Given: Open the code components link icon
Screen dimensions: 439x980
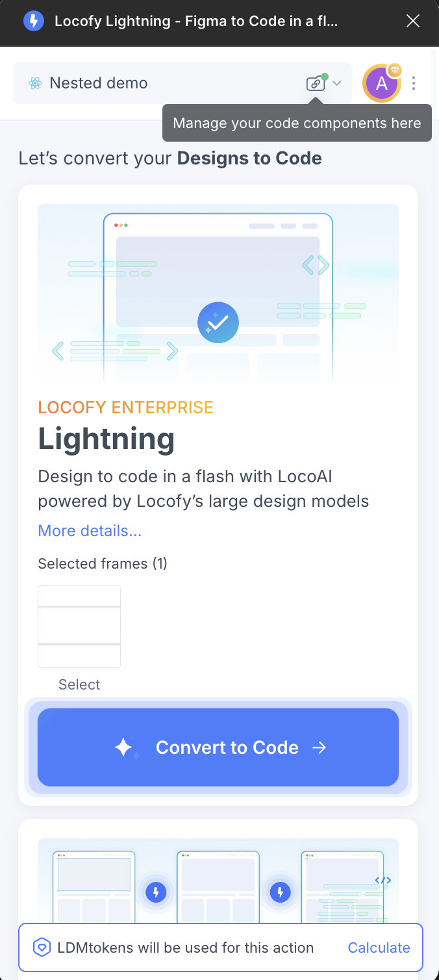Looking at the screenshot, I should click(315, 83).
